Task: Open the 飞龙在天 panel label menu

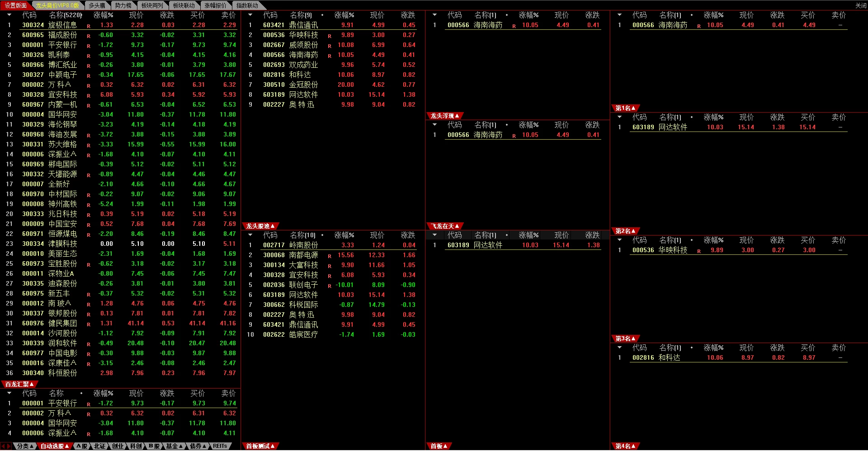Action: (445, 226)
